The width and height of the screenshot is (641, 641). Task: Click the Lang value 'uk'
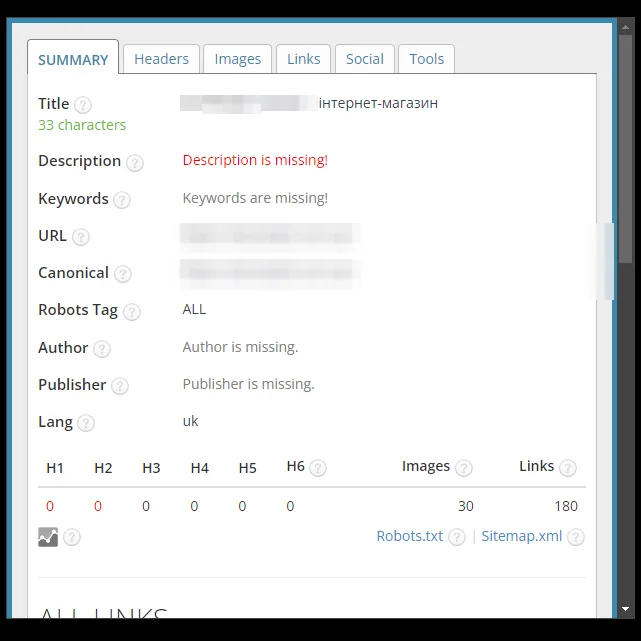click(x=190, y=421)
